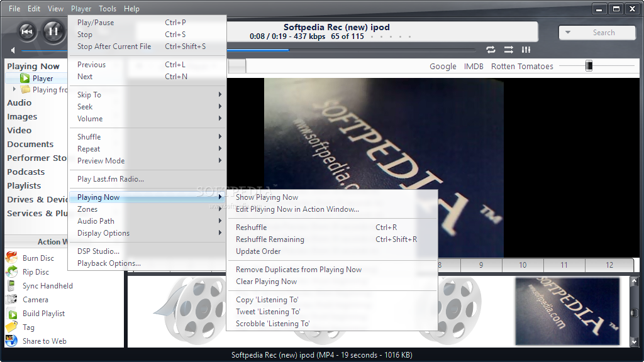The width and height of the screenshot is (644, 362).
Task: Choose Reshuffle Remaining
Action: 332,239
